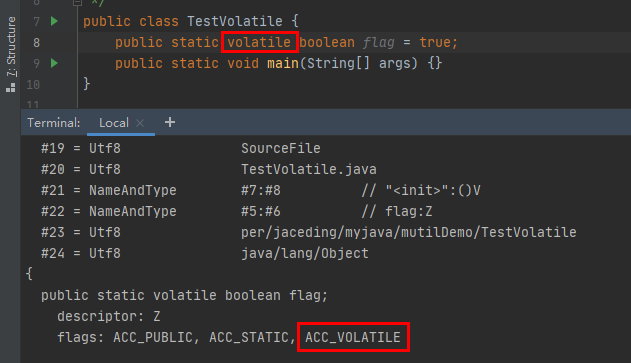Place the cursor on the flag variable

378,42
